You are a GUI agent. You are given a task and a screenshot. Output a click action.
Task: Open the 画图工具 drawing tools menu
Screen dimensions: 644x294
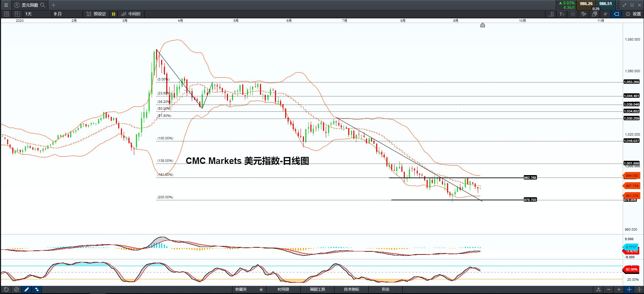coord(317,290)
